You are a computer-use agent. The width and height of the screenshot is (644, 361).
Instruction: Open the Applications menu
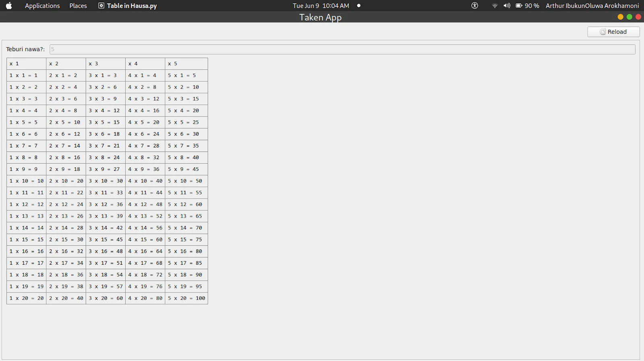42,6
